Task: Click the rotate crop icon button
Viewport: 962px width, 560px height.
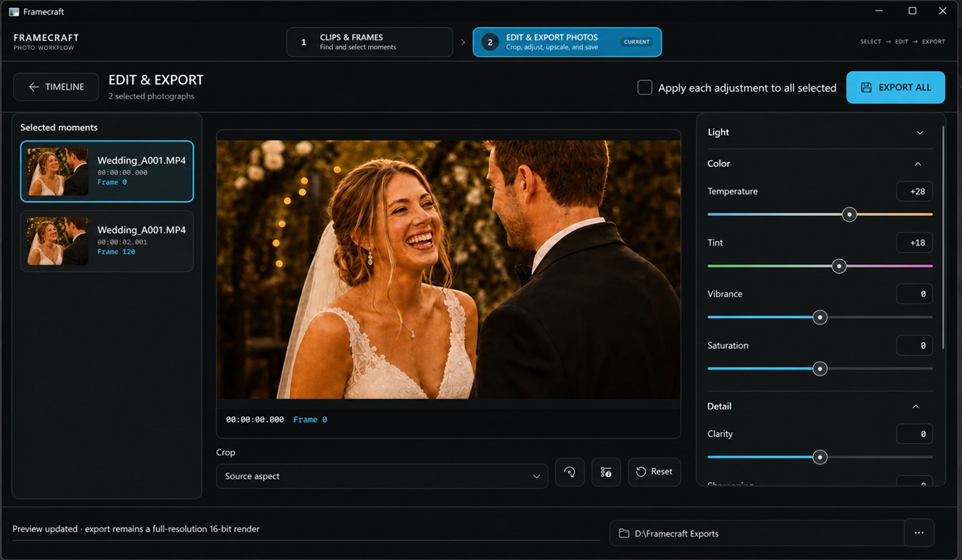Action: tap(570, 472)
